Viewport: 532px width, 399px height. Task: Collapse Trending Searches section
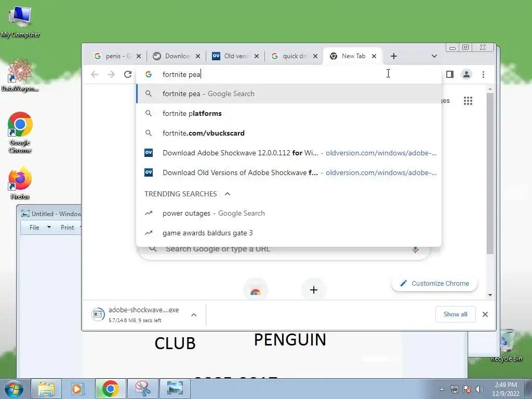pos(228,194)
